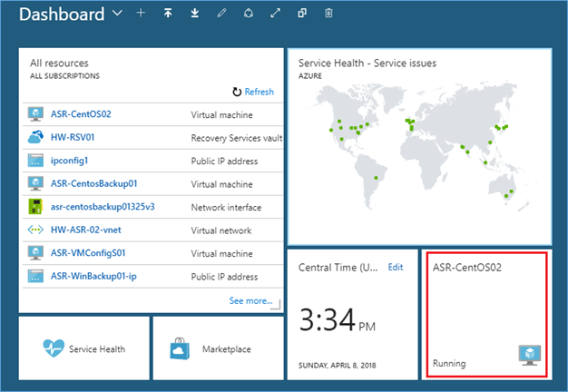The height and width of the screenshot is (392, 568).
Task: Click the HW-ASR-02-vnet virtual network icon
Action: 35,230
